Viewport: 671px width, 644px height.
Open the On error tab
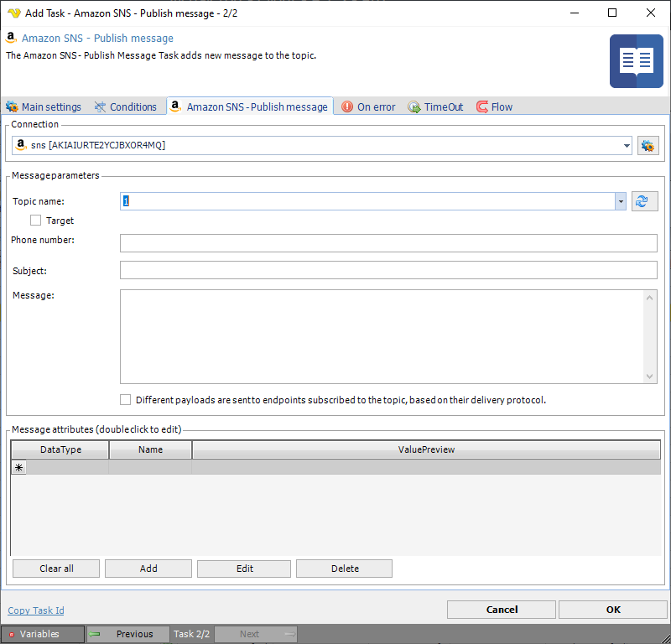point(368,107)
